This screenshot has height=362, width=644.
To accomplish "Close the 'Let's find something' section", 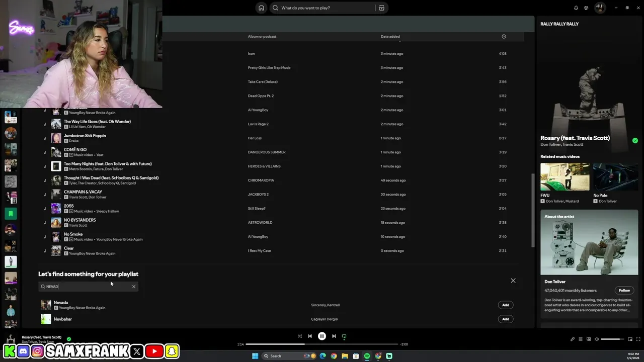I will tap(513, 281).
